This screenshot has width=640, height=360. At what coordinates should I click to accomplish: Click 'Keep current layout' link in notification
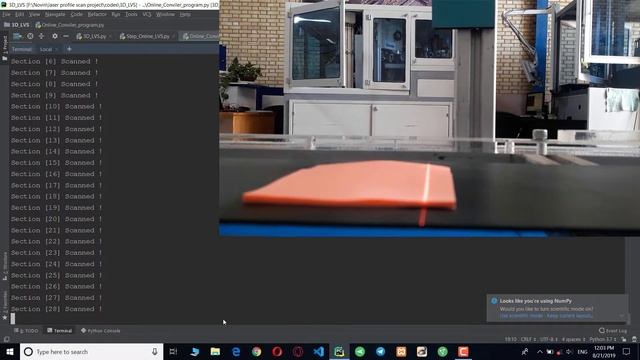570,316
